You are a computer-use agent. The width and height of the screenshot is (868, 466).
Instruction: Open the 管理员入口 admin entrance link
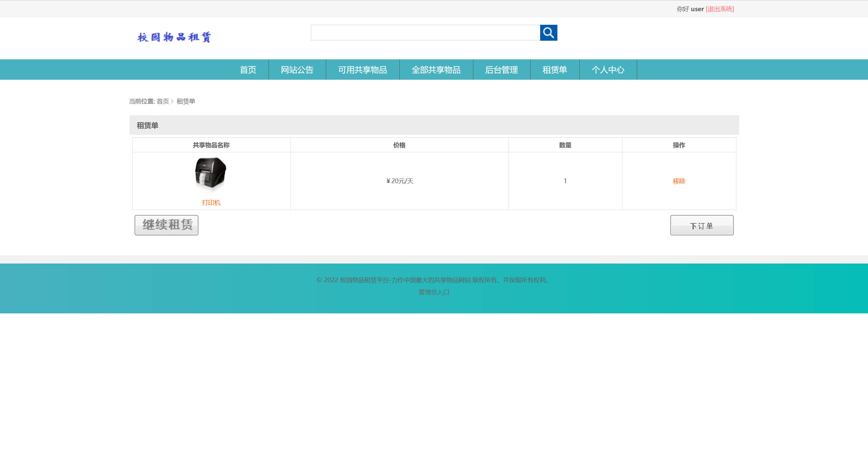pyautogui.click(x=433, y=292)
